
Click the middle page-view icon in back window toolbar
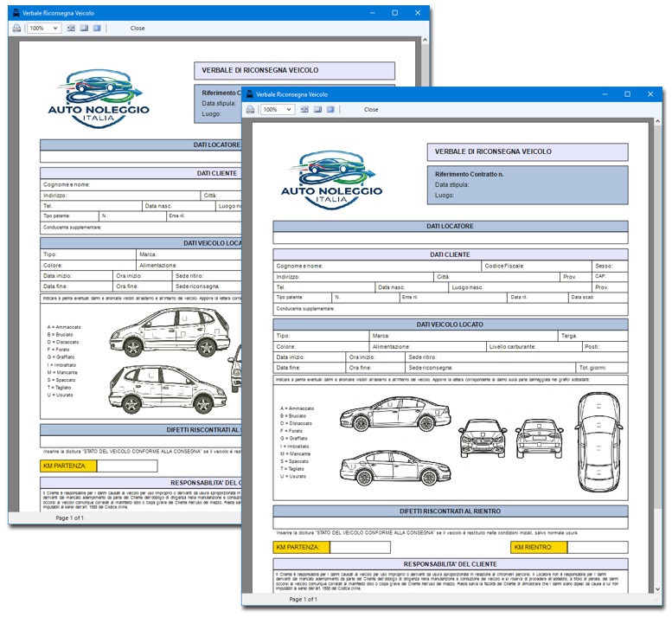tap(84, 28)
